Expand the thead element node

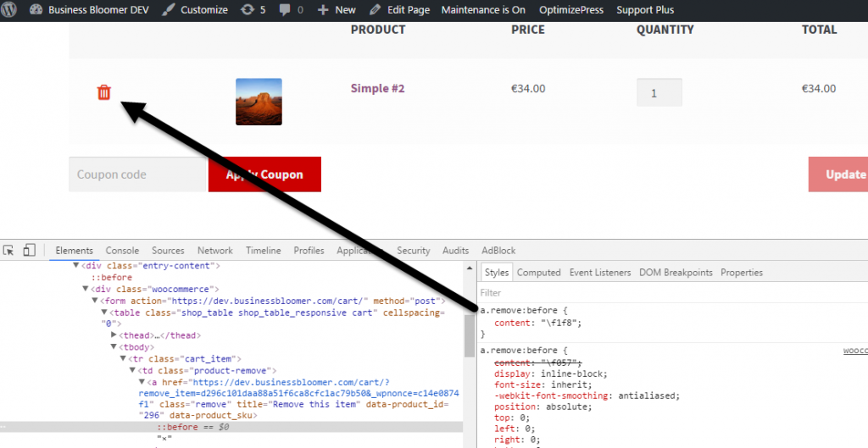tap(114, 335)
